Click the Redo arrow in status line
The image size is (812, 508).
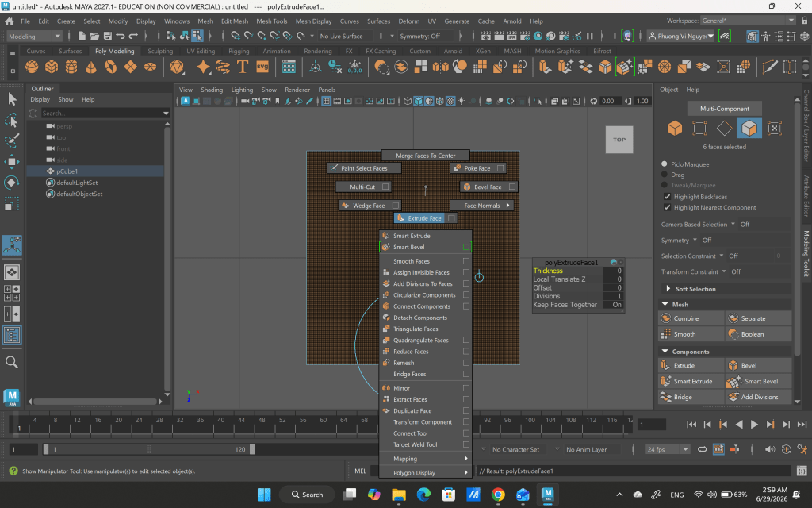133,36
